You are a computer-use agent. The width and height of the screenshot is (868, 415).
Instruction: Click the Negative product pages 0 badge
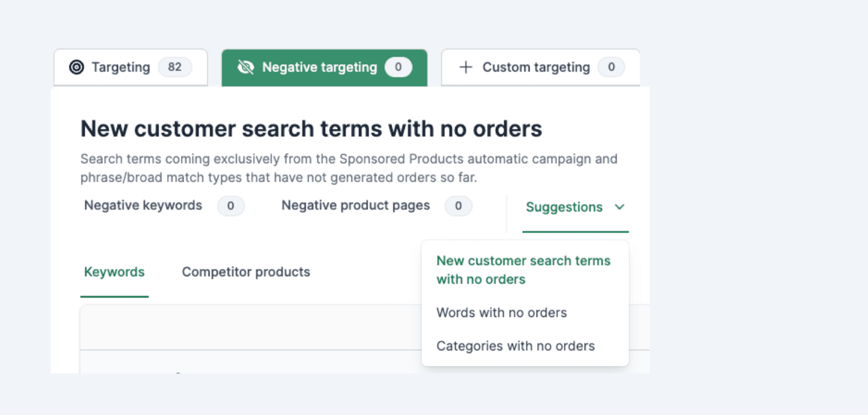click(458, 206)
